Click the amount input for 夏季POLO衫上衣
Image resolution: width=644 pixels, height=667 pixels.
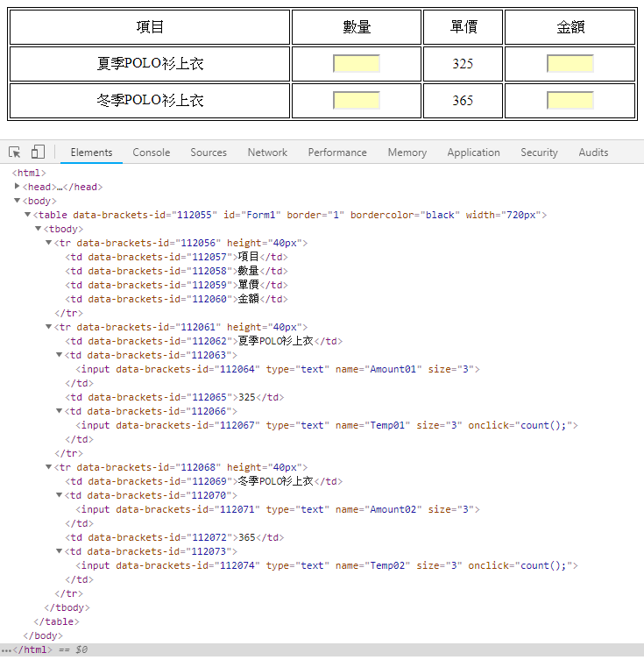click(x=570, y=64)
